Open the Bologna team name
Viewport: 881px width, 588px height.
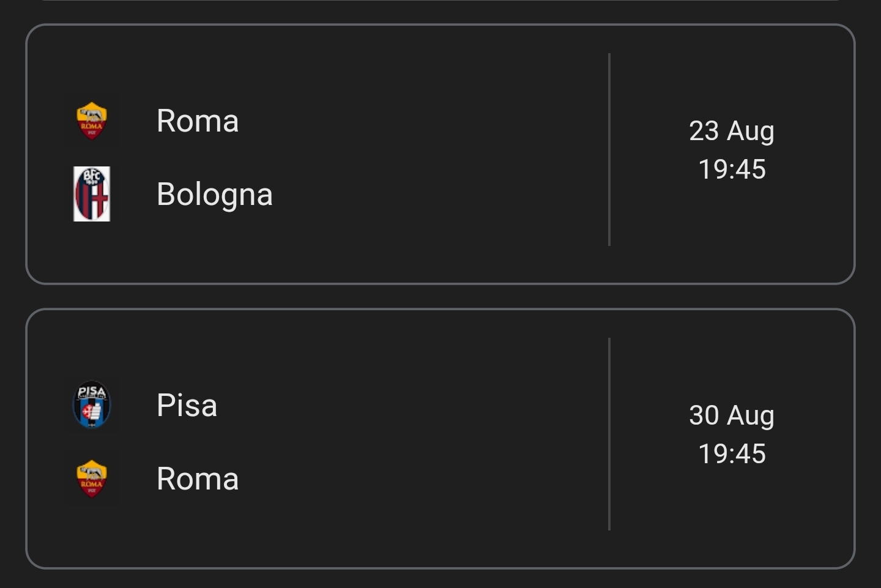point(215,195)
